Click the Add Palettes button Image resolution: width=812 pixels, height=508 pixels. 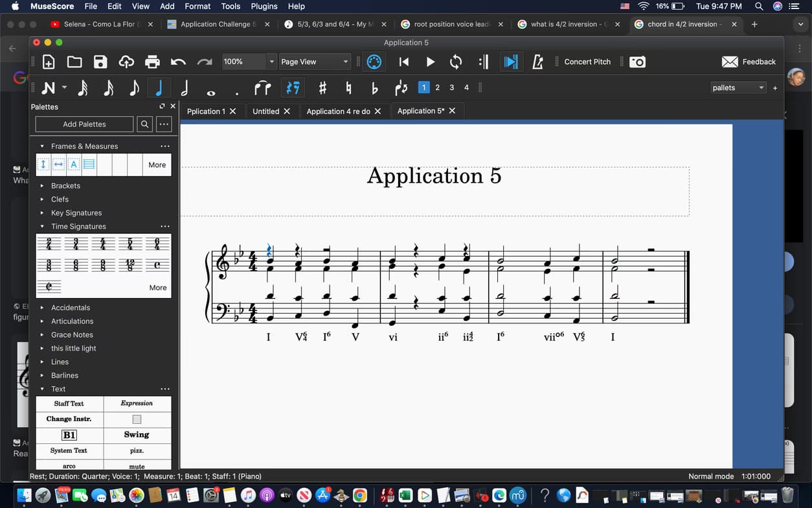(x=84, y=124)
